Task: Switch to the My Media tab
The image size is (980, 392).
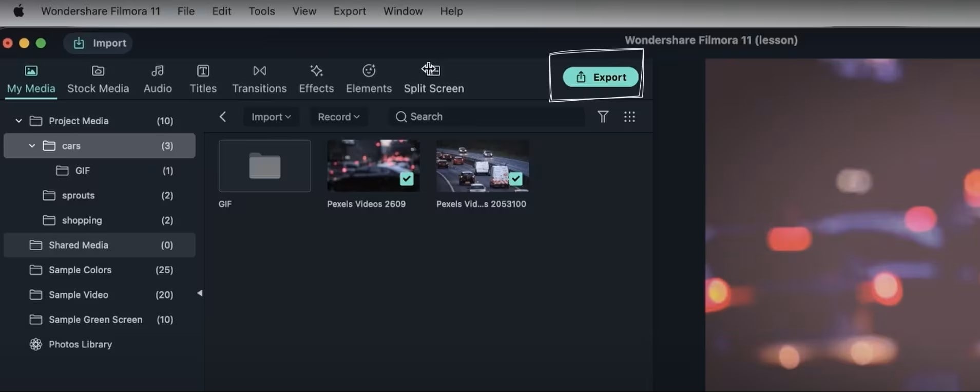Action: point(31,79)
